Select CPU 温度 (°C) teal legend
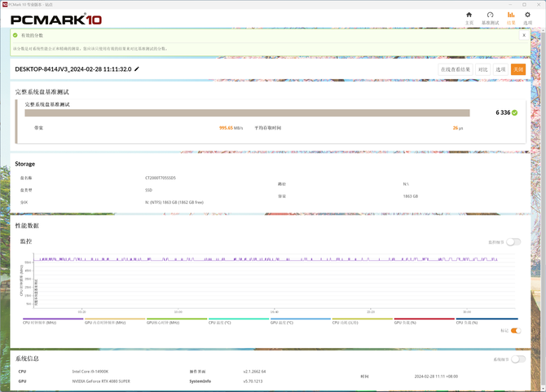Screen dimensions: 546x392 coord(239,321)
